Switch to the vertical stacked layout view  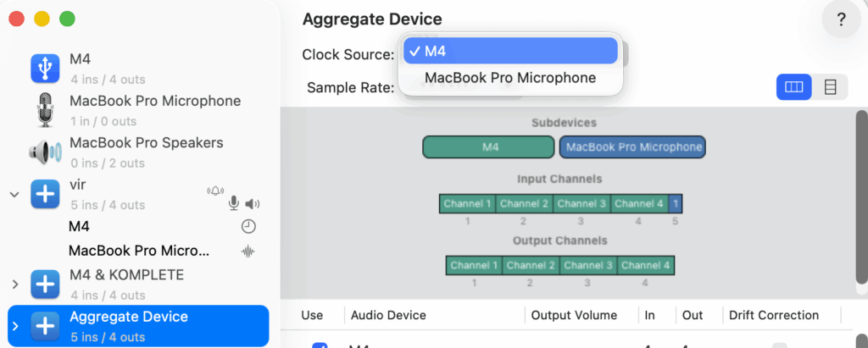[x=830, y=87]
